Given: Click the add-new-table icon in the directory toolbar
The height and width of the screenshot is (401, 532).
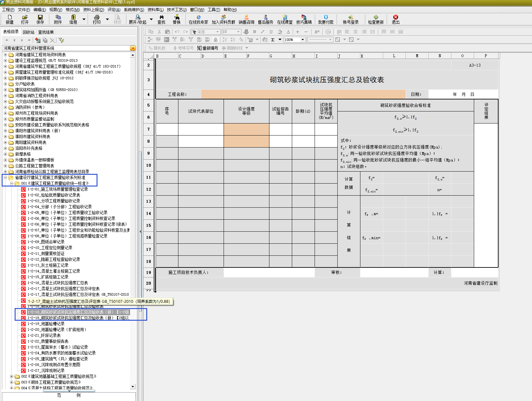Looking at the screenshot, I should click(x=38, y=40).
